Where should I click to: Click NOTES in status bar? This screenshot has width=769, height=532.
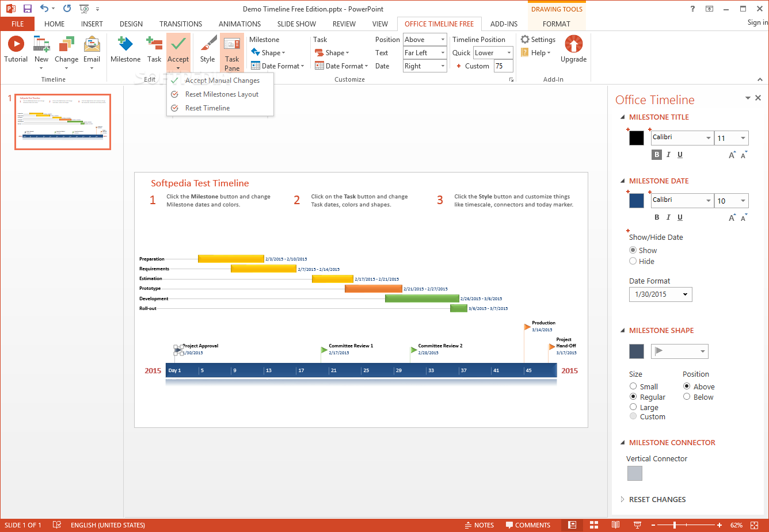tap(479, 525)
